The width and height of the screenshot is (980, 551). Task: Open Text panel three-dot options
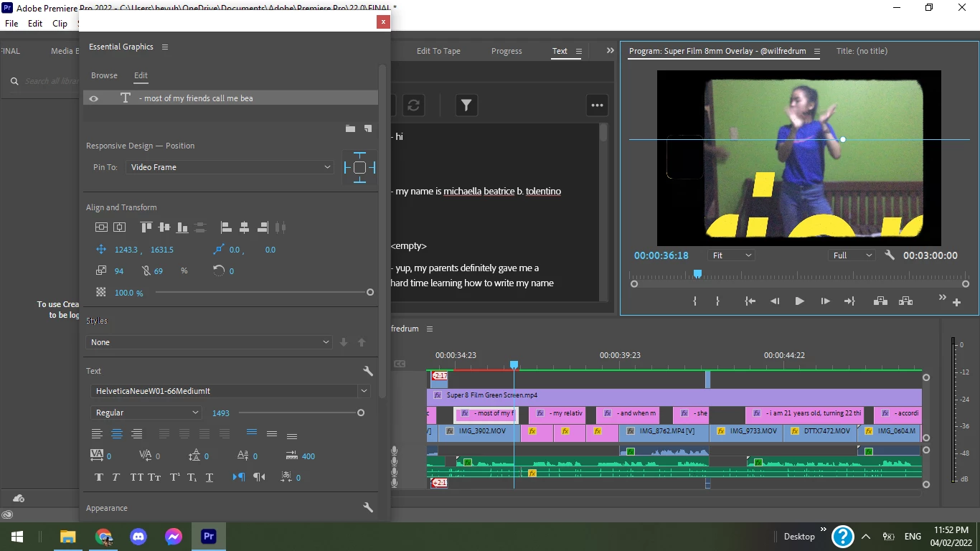pos(597,105)
